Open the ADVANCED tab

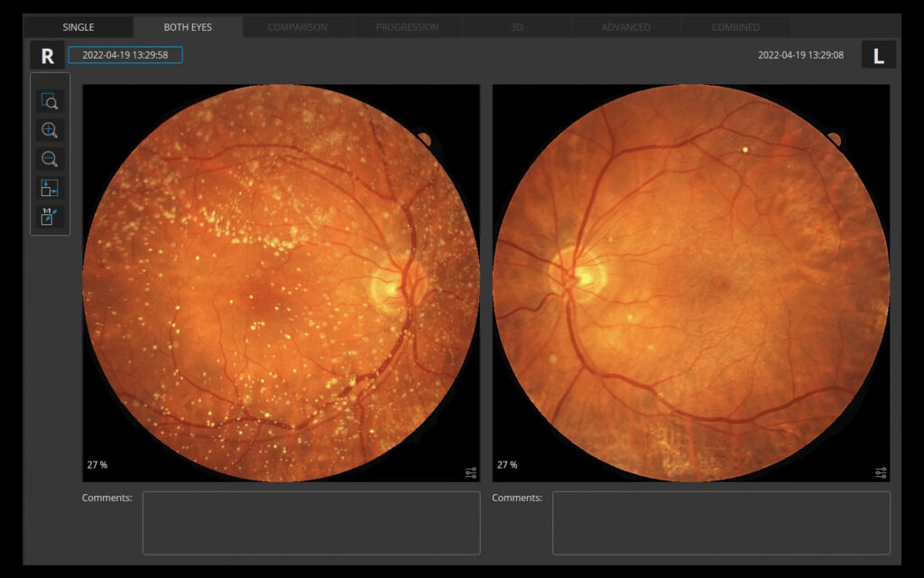[626, 27]
